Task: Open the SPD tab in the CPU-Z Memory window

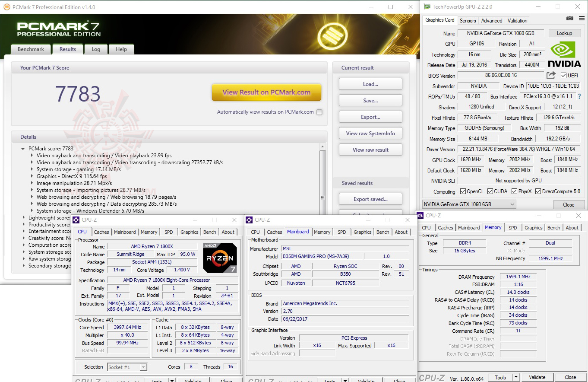Action: [x=513, y=228]
